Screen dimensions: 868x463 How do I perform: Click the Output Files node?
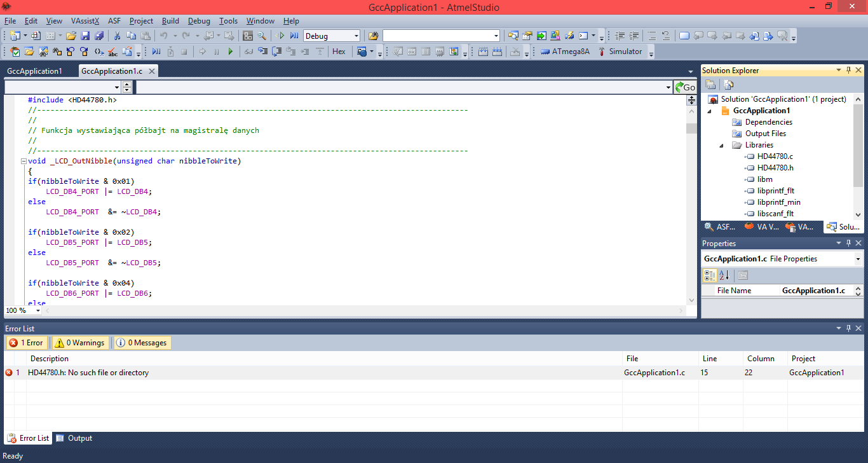(x=766, y=134)
